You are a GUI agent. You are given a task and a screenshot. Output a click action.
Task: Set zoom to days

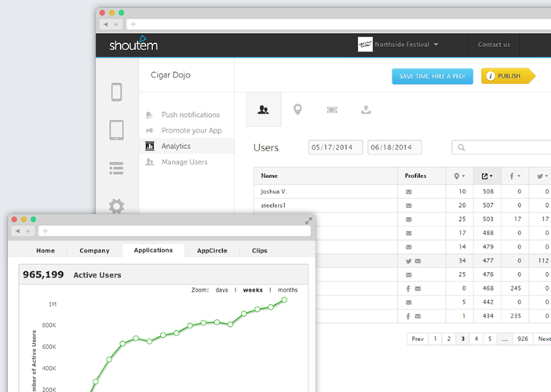pyautogui.click(x=222, y=290)
